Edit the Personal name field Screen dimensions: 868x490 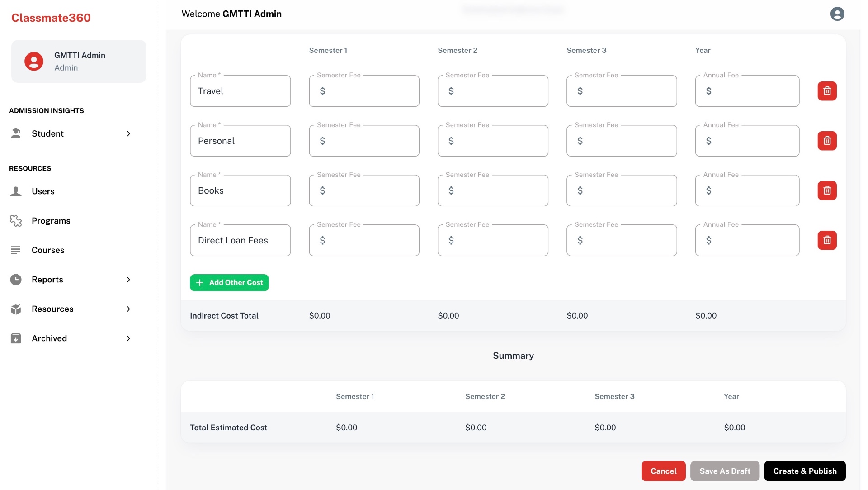(240, 141)
